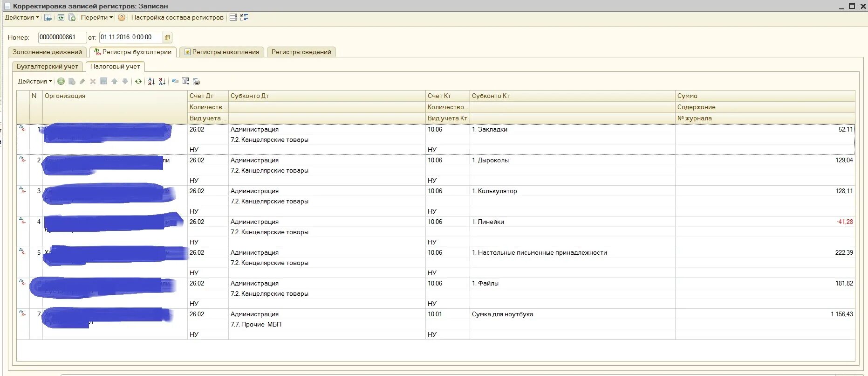Click the Субконто Кт column header
Image resolution: width=868 pixels, height=376 pixels.
pyautogui.click(x=572, y=96)
